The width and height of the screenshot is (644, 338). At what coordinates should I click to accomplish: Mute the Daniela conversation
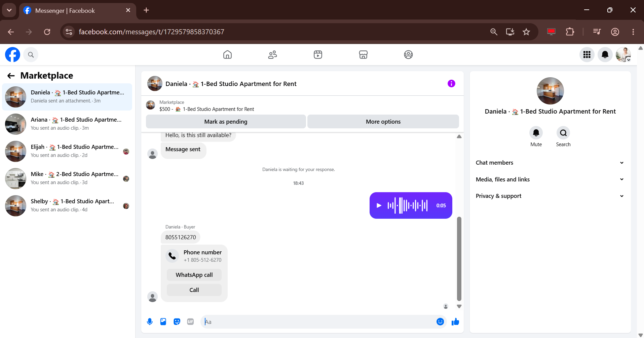pyautogui.click(x=536, y=133)
